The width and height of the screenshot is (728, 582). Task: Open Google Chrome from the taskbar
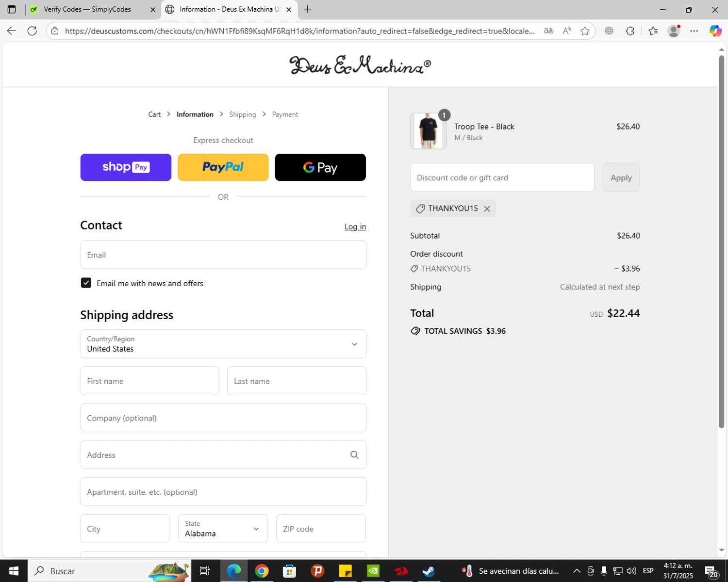(262, 571)
